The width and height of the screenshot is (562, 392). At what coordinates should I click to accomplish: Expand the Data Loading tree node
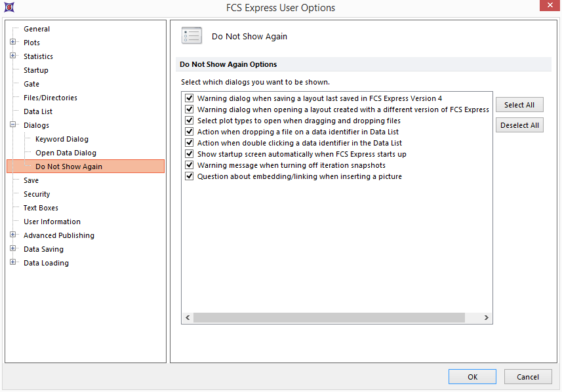click(13, 263)
